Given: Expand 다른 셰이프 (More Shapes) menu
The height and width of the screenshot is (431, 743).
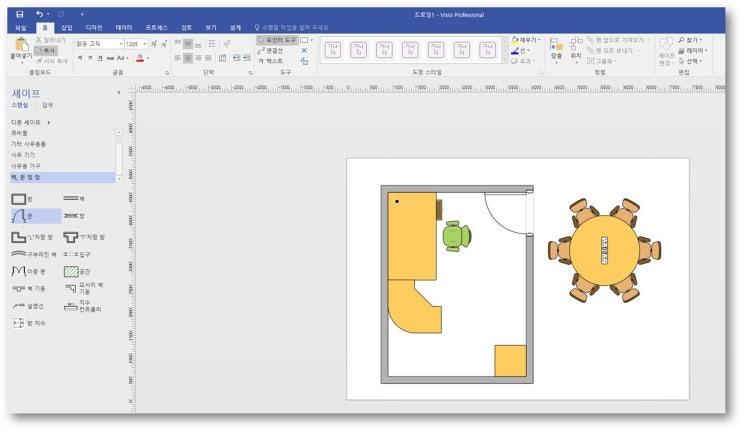Looking at the screenshot, I should tap(30, 122).
